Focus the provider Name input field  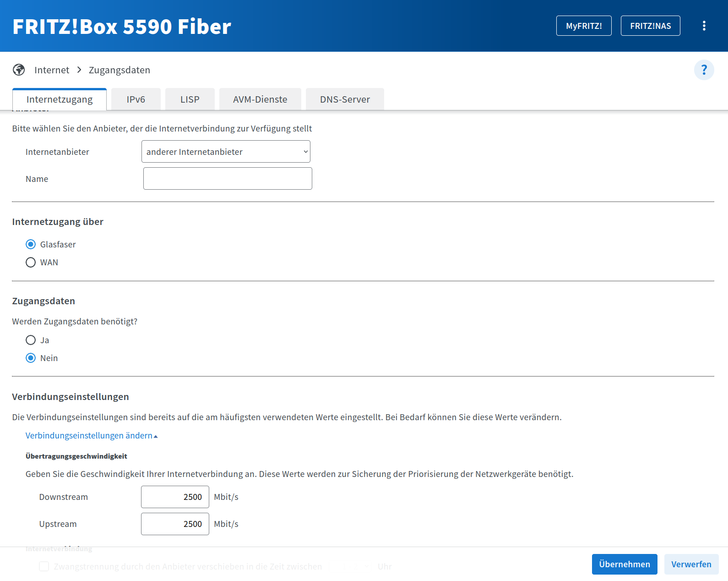(228, 179)
